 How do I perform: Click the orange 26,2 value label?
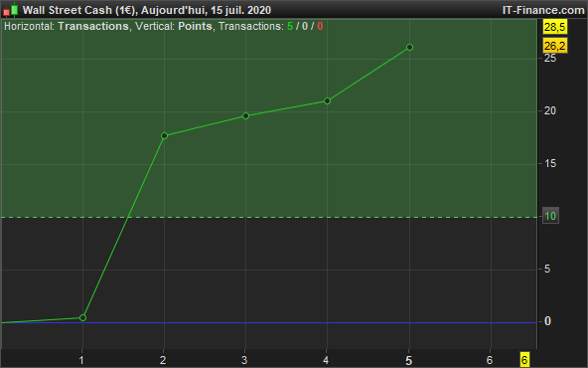555,46
